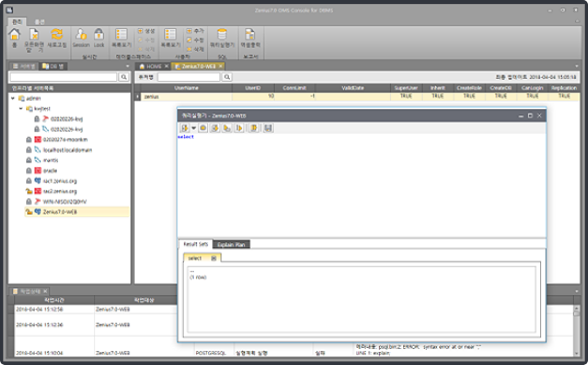Select the second ribbon tab (options)
This screenshot has width=588, height=365.
pos(40,22)
